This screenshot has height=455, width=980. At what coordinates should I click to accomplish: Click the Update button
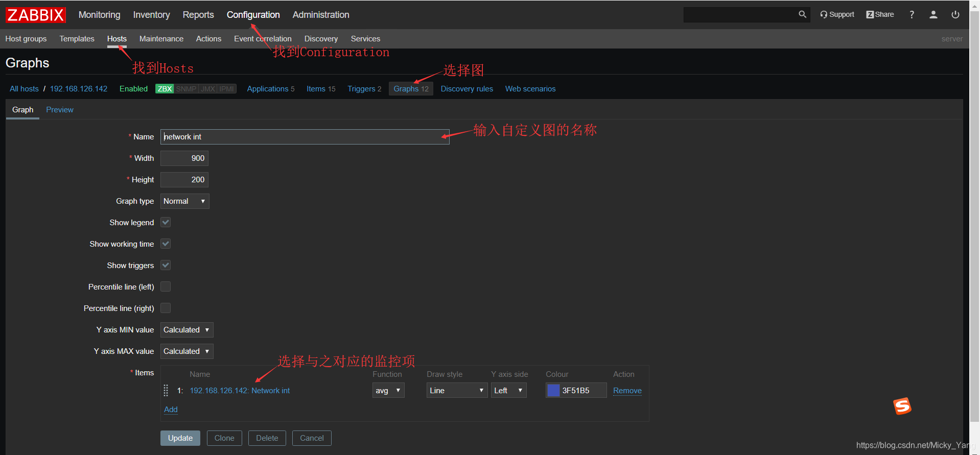[180, 438]
